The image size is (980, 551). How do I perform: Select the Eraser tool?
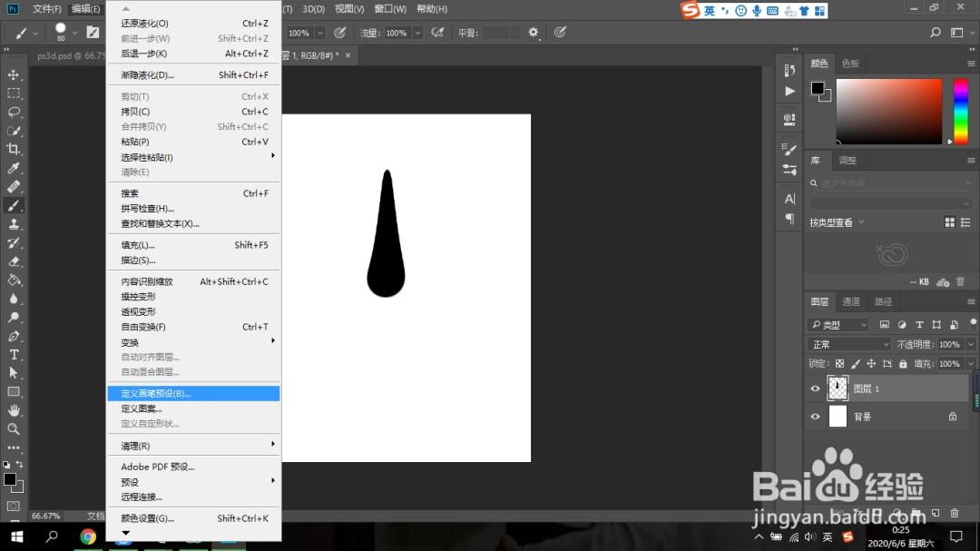click(x=13, y=261)
